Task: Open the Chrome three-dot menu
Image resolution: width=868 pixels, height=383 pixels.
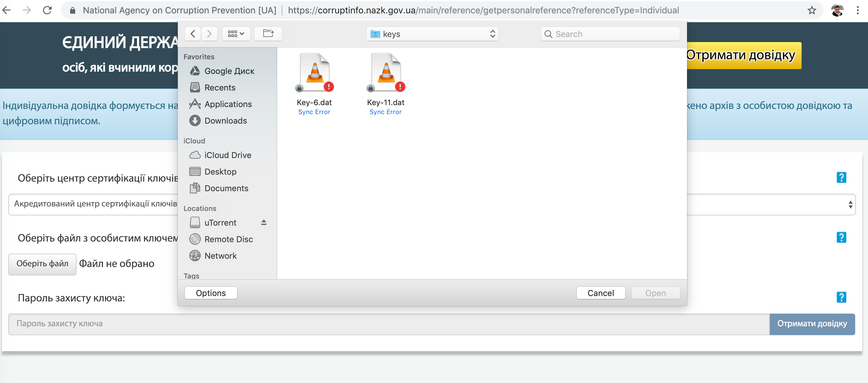Action: click(857, 11)
